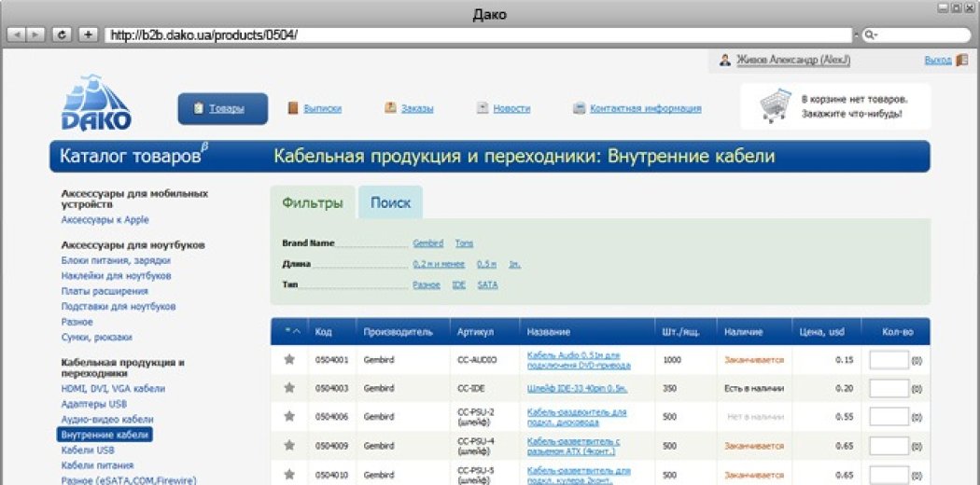The width and height of the screenshot is (980, 485).
Task: Log out via the Выход link
Action: [937, 61]
